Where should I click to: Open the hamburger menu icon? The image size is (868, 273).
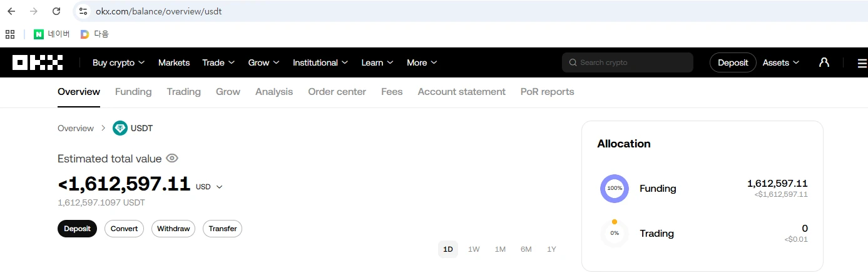click(862, 63)
